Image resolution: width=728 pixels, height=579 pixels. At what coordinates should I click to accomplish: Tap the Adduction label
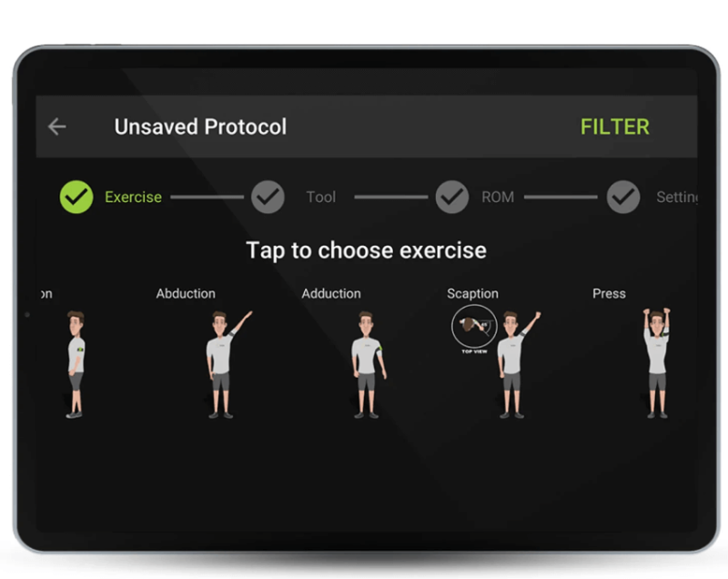331,293
